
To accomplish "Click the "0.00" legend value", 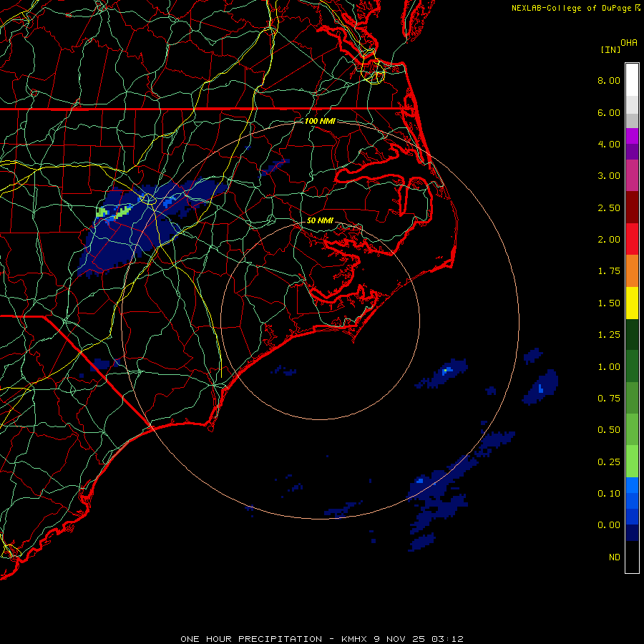I will (x=609, y=525).
